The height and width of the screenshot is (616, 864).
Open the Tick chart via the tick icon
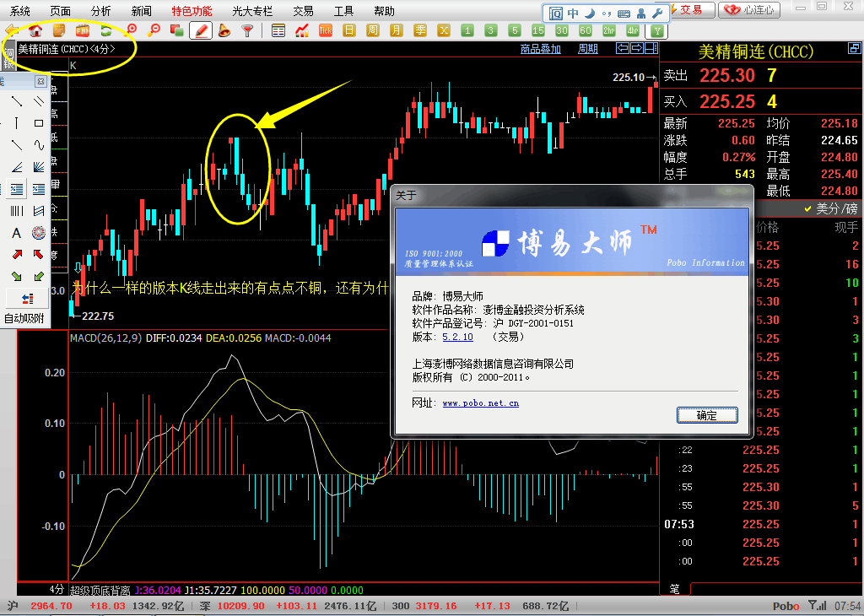coord(326,30)
